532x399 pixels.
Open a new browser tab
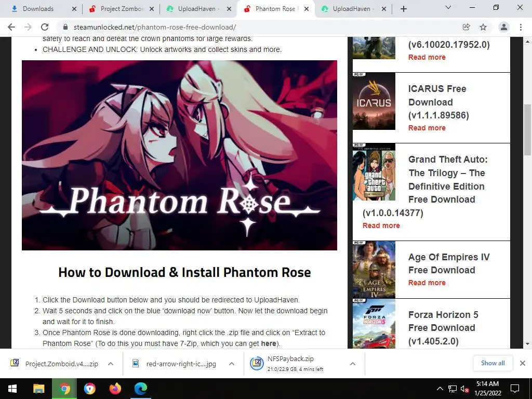point(403,9)
